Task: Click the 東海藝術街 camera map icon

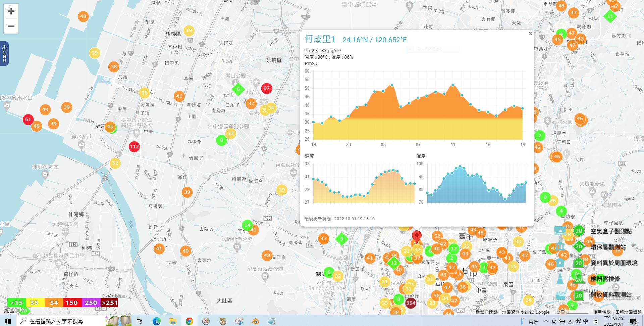Action: (x=293, y=173)
